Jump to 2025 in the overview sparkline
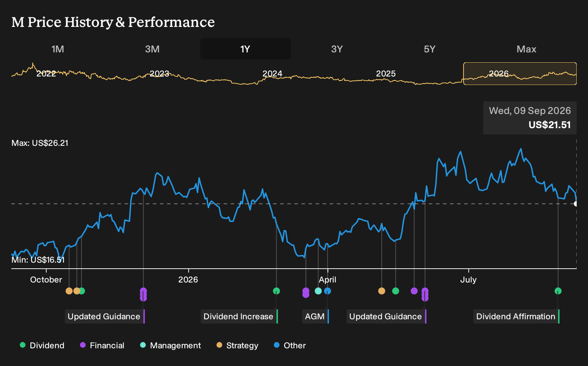The width and height of the screenshot is (588, 366). tap(386, 74)
